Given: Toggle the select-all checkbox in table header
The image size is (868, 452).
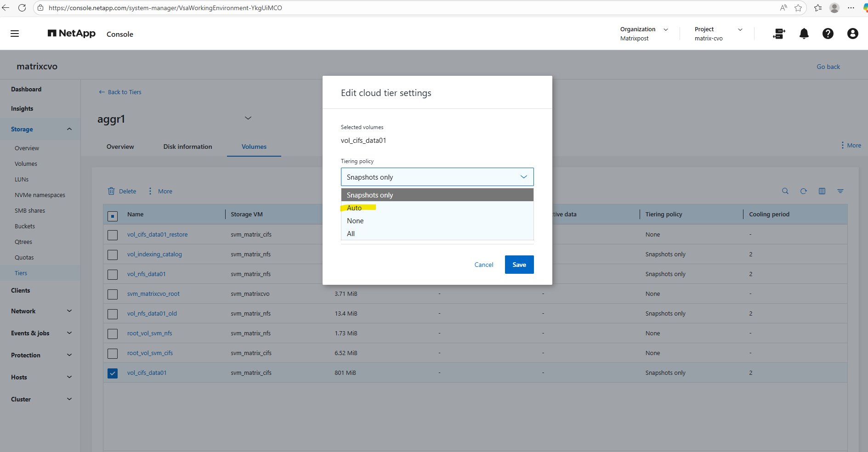Looking at the screenshot, I should pos(113,215).
